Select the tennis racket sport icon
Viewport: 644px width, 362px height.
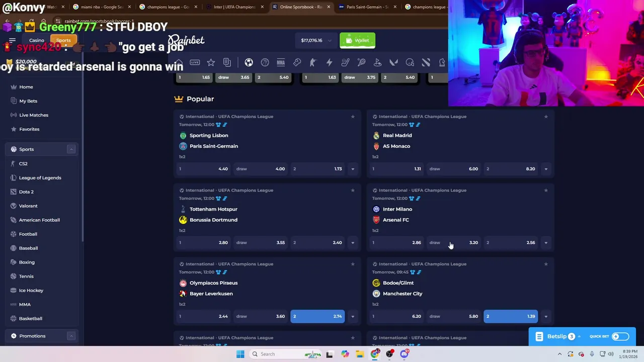click(x=361, y=62)
